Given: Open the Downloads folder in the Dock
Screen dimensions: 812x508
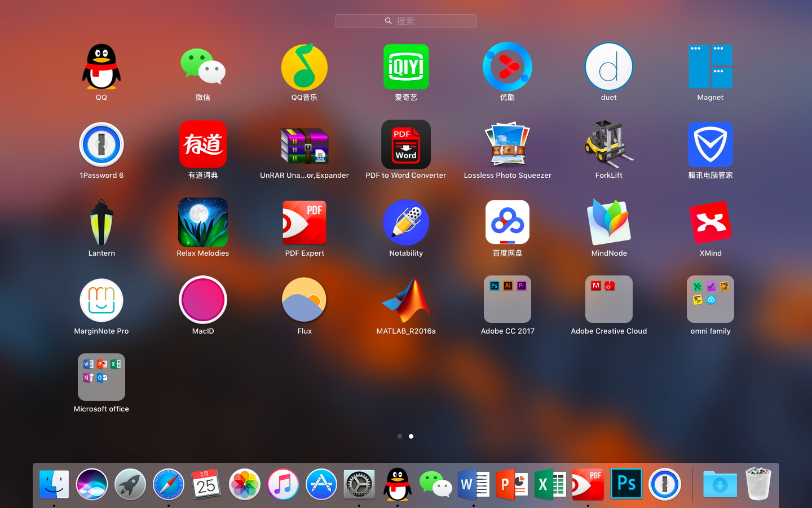Looking at the screenshot, I should (720, 484).
